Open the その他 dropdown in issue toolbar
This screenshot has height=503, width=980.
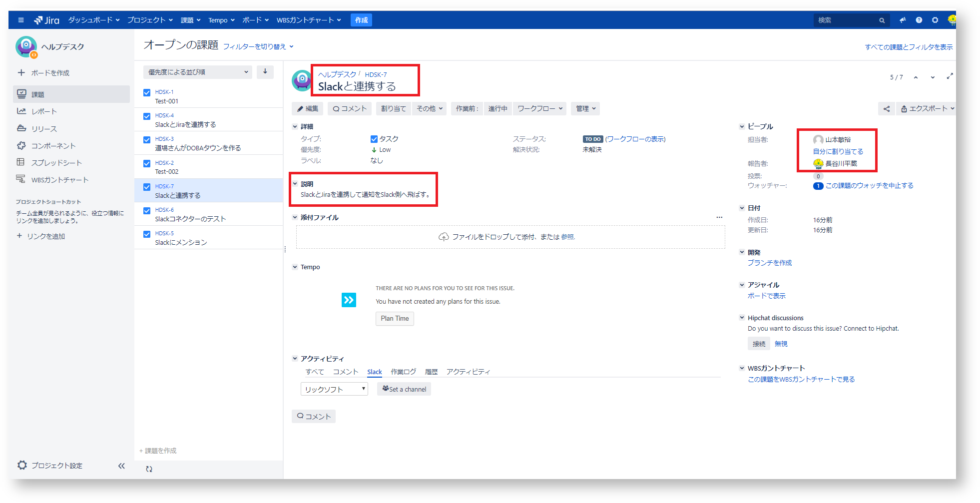[430, 108]
